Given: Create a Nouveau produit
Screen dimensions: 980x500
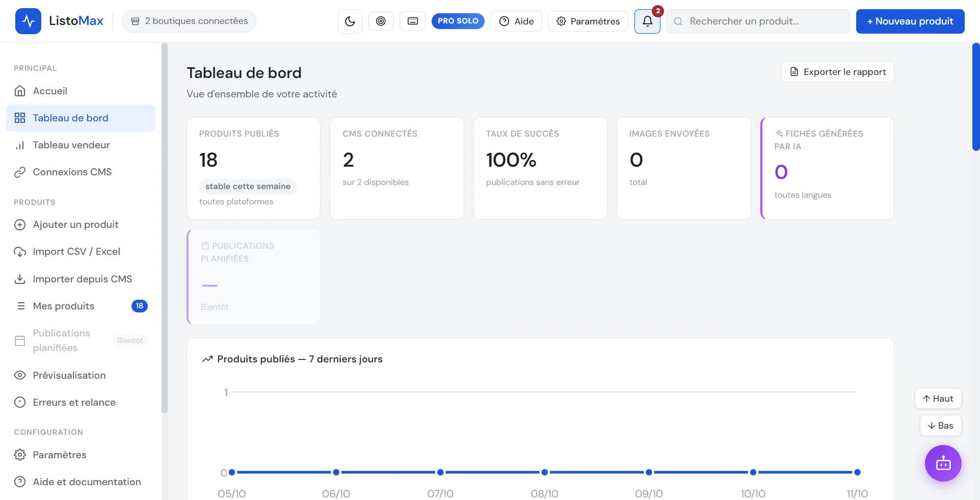Looking at the screenshot, I should 910,21.
